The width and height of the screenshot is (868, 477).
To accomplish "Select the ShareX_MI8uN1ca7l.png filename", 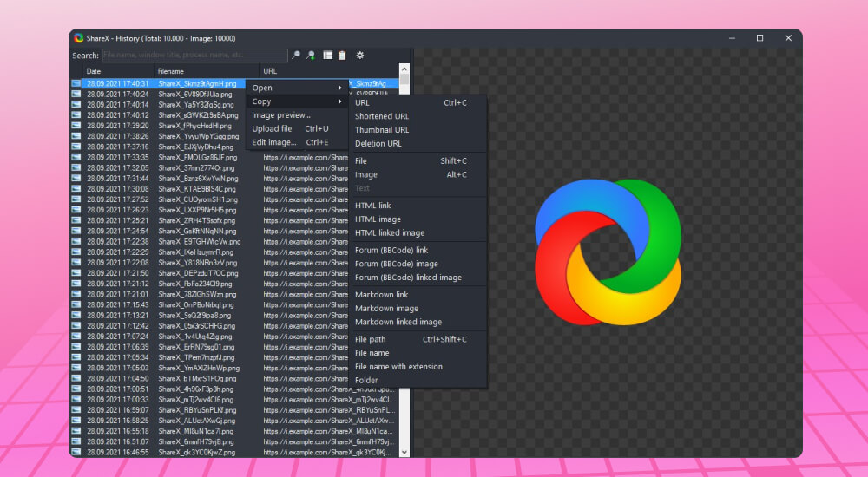I will [x=195, y=431].
